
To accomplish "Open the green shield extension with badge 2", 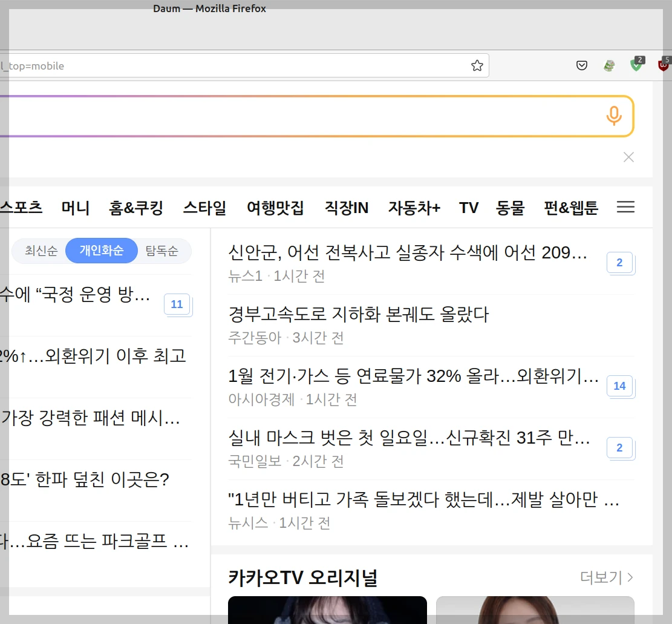I will [x=637, y=64].
